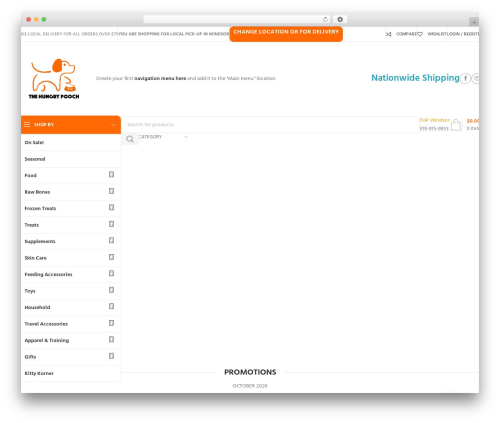
Task: Select the Household category
Action: point(71,307)
